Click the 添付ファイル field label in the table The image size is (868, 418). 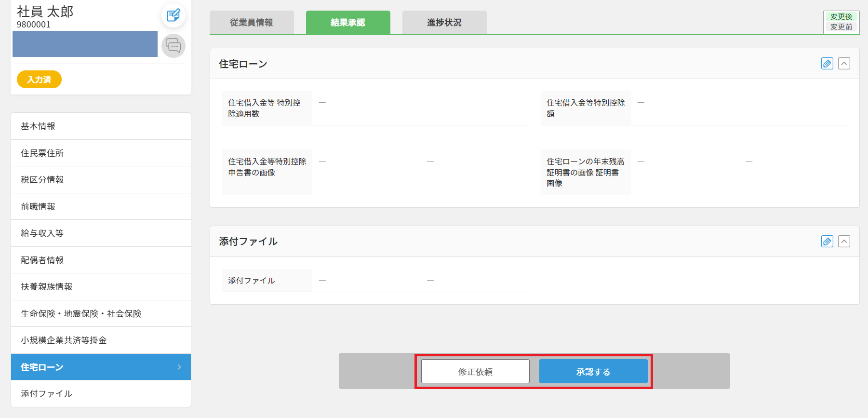[x=267, y=281]
